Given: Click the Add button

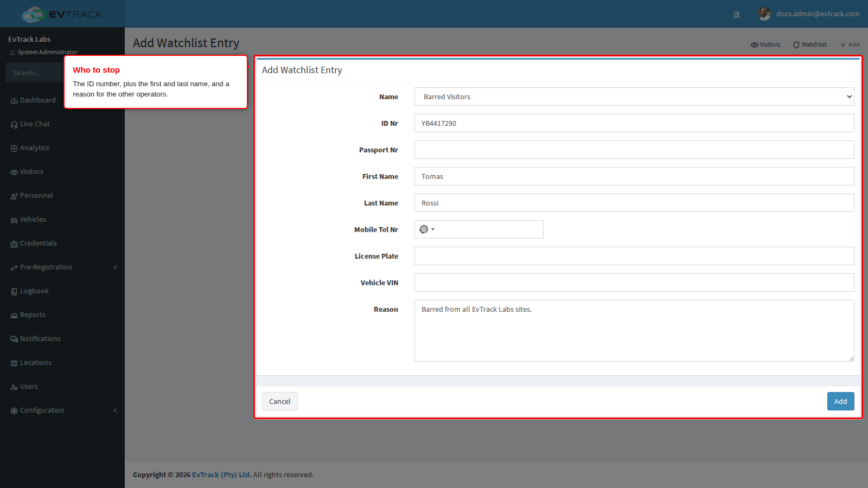Looking at the screenshot, I should pos(841,401).
